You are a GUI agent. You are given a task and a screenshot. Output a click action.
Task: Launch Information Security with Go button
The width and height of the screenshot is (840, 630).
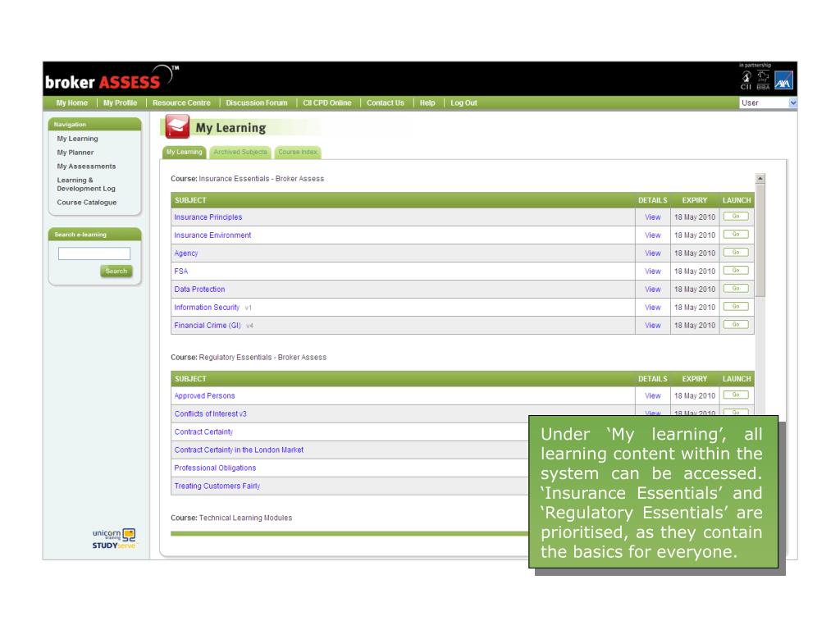click(736, 307)
